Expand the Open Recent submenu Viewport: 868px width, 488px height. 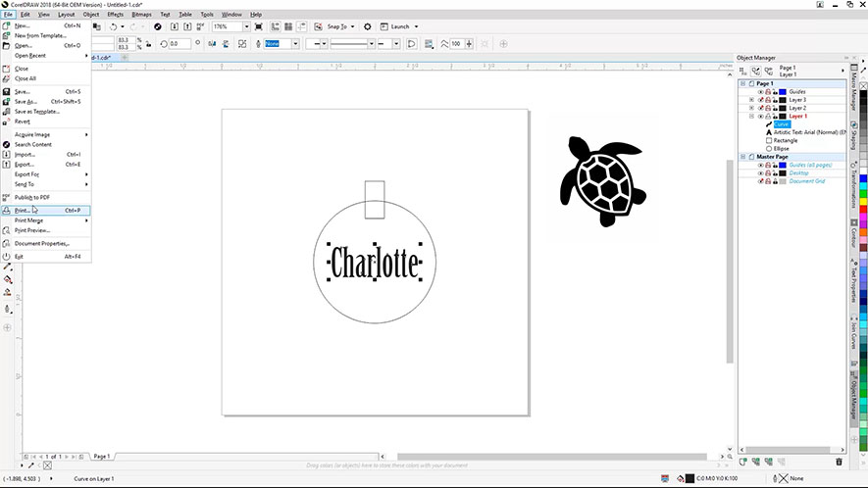pyautogui.click(x=29, y=56)
